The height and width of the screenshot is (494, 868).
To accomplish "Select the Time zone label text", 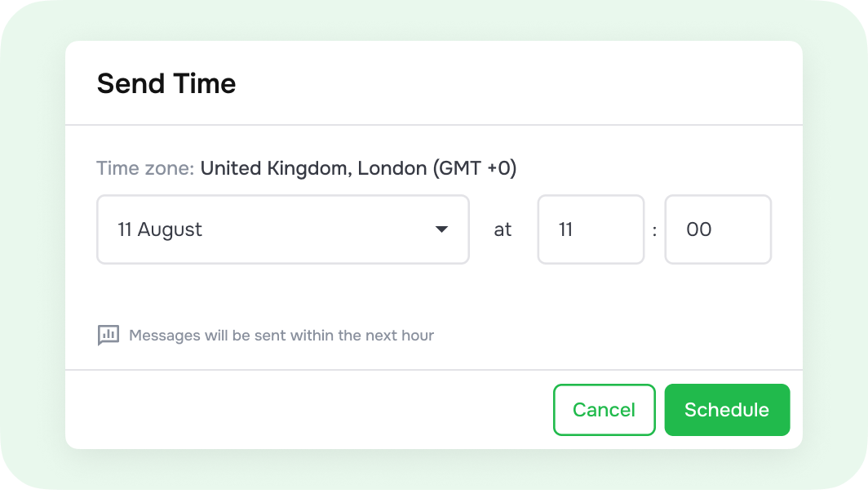I will pos(145,168).
